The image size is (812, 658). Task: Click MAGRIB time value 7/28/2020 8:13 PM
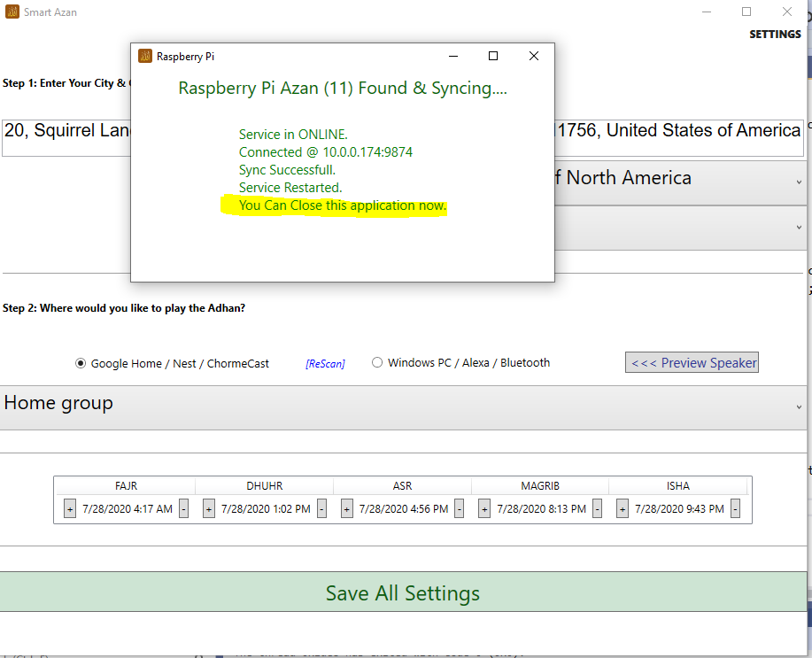click(541, 509)
